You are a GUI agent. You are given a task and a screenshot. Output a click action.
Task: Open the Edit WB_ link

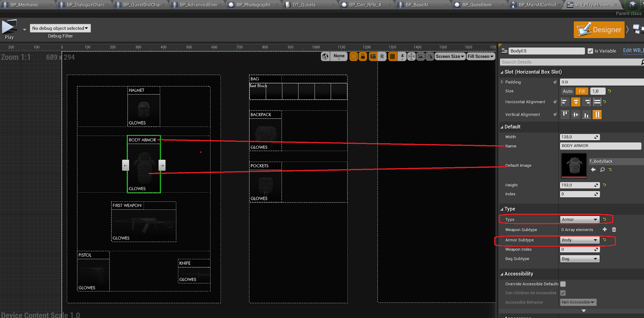[x=633, y=51]
